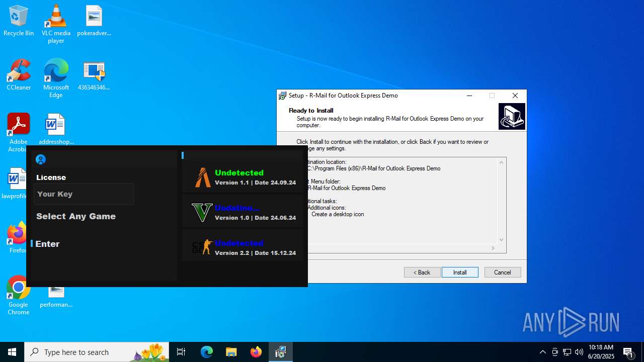Image resolution: width=644 pixels, height=362 pixels.
Task: Click Enter in the cheat loader
Action: point(47,244)
